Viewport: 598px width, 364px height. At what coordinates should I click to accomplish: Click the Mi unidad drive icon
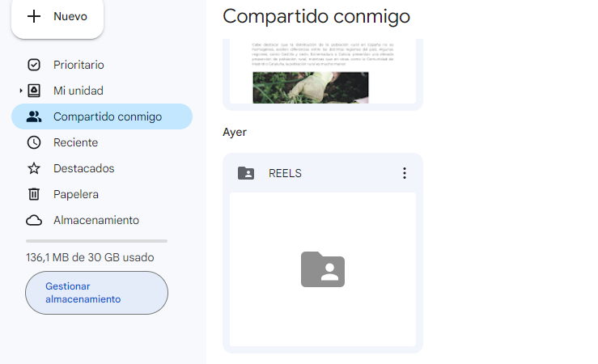[34, 91]
